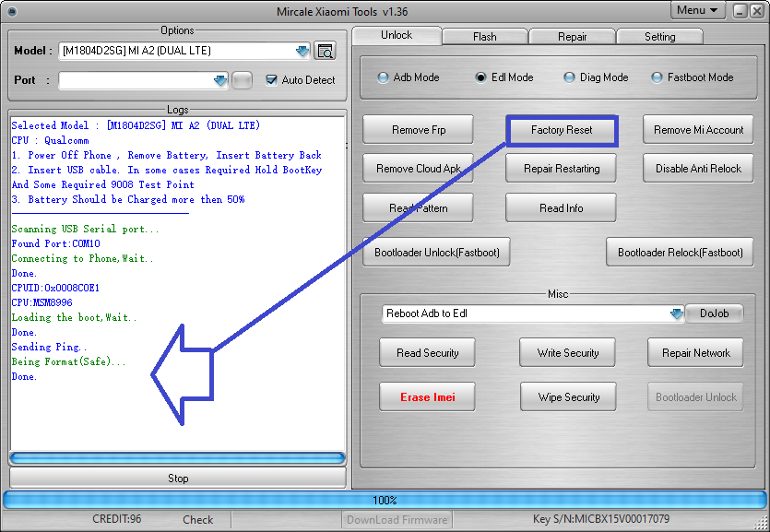Image resolution: width=770 pixels, height=532 pixels.
Task: Click the Disable Anti Relock button
Action: [x=698, y=169]
